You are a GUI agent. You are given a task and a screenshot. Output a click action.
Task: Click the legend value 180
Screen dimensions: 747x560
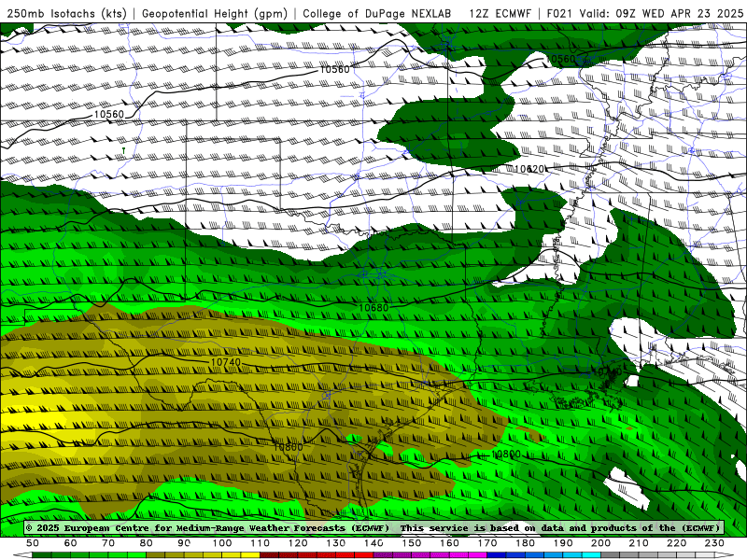(x=525, y=543)
